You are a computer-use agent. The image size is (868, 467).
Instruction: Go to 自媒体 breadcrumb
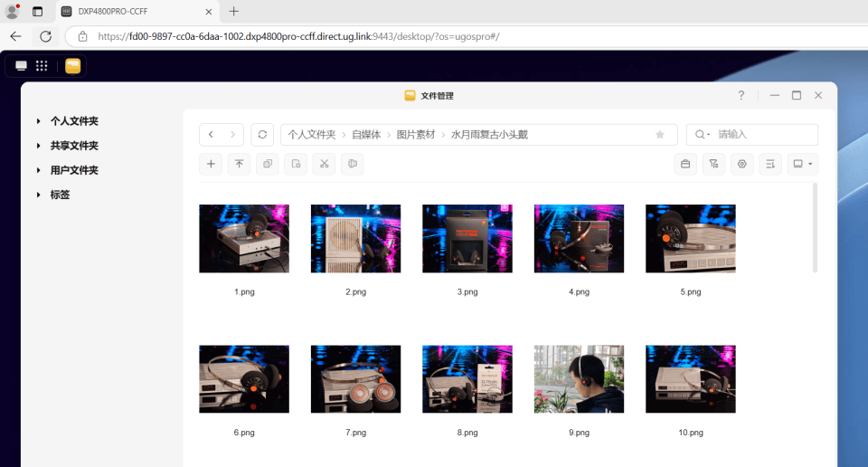[366, 135]
